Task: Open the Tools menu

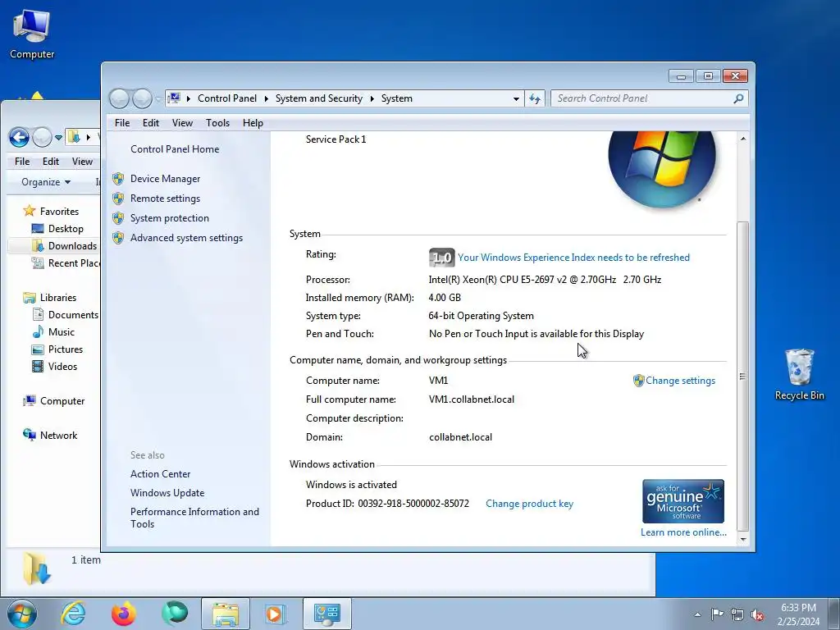Action: click(x=217, y=123)
